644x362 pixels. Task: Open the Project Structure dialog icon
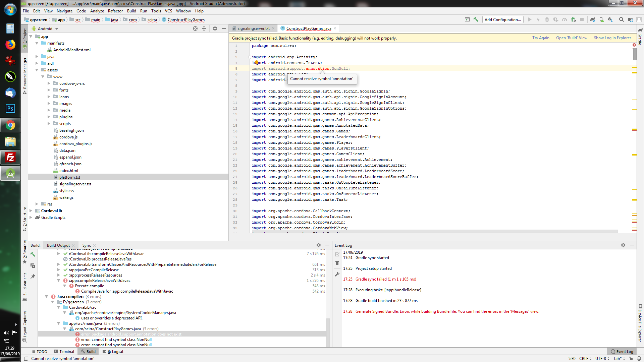pos(631,19)
